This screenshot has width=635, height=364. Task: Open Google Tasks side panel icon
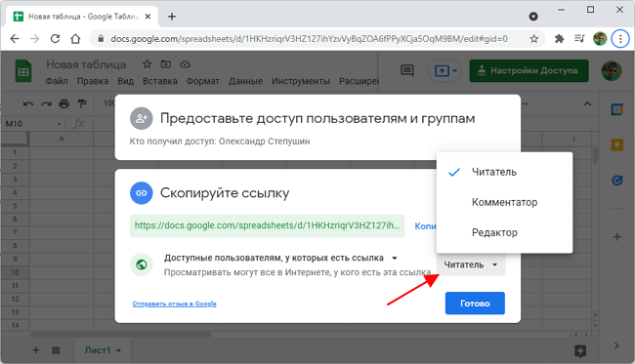point(616,180)
